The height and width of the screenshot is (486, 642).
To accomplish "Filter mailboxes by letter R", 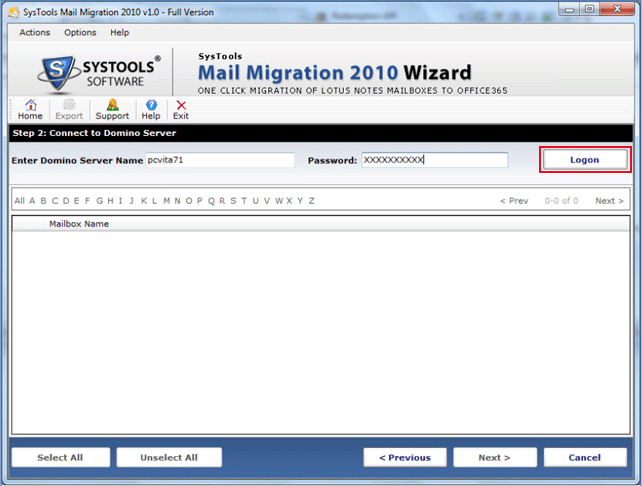I will pos(222,201).
